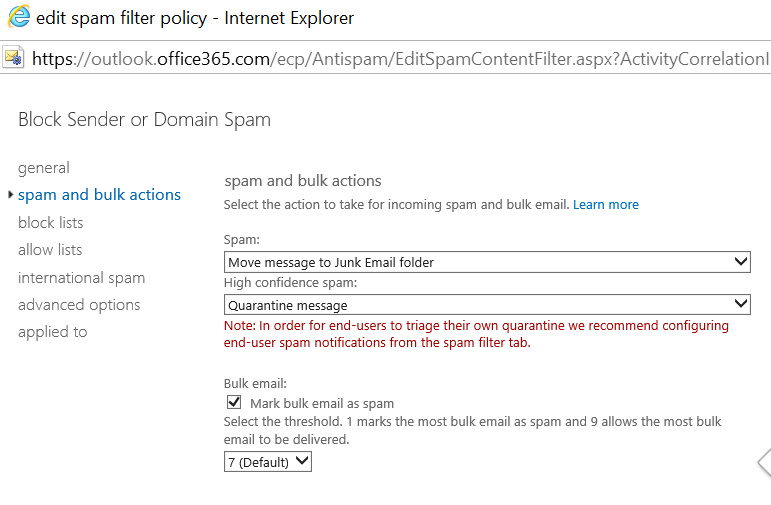Switch to the applied to section
This screenshot has width=771, height=505.
[52, 332]
